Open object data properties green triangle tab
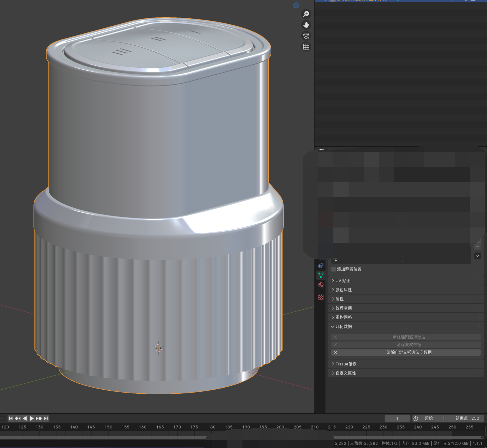Image resolution: width=487 pixels, height=448 pixels. coord(321,275)
